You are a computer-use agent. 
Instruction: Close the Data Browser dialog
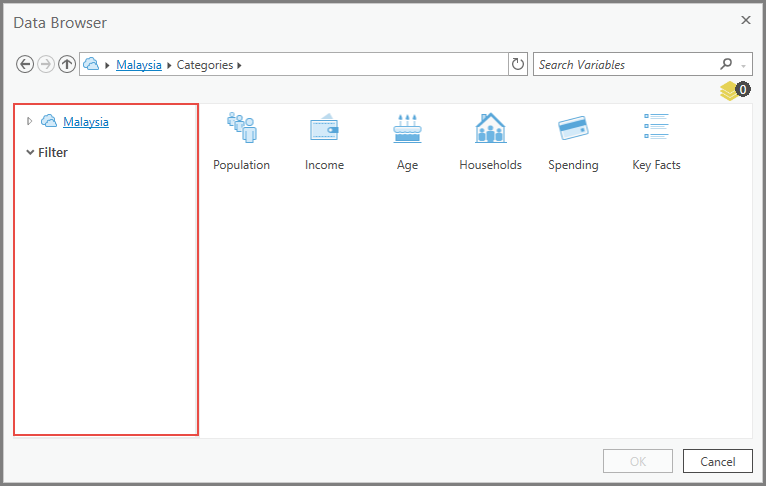pyautogui.click(x=745, y=20)
